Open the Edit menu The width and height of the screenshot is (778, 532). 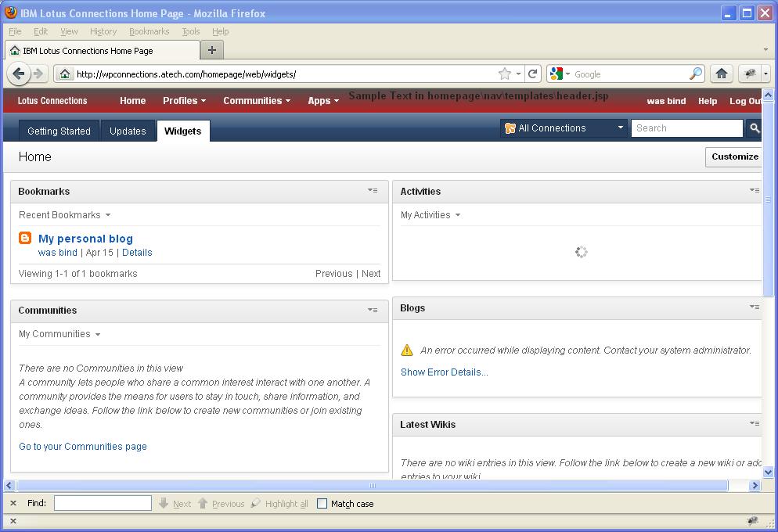(x=41, y=31)
